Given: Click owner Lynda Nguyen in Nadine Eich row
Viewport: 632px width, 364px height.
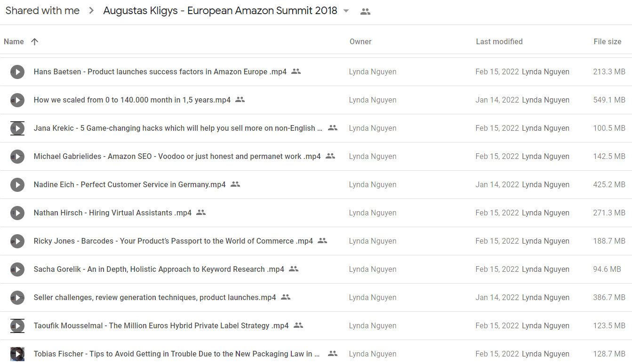Looking at the screenshot, I should coord(373,185).
